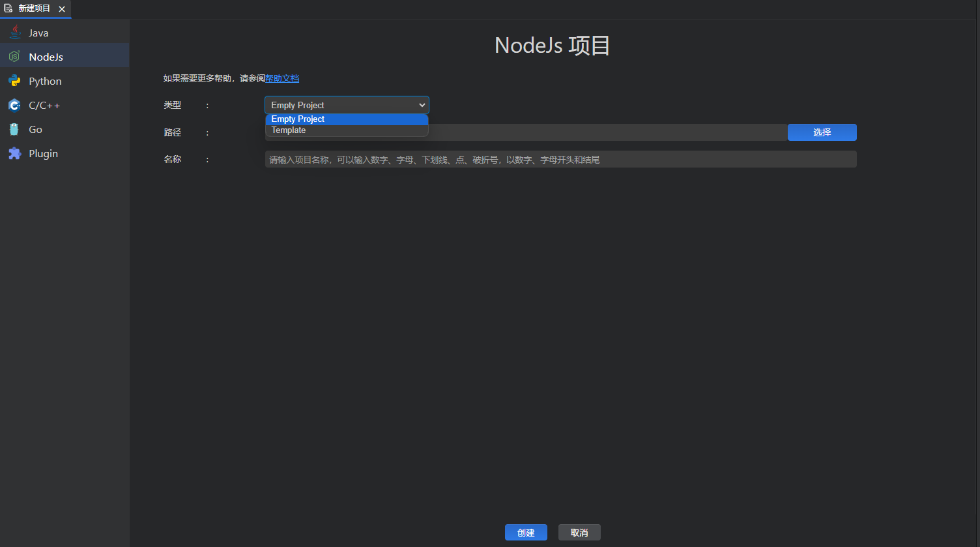The width and height of the screenshot is (980, 547).
Task: Click the Plugin puzzle-piece icon
Action: point(14,153)
